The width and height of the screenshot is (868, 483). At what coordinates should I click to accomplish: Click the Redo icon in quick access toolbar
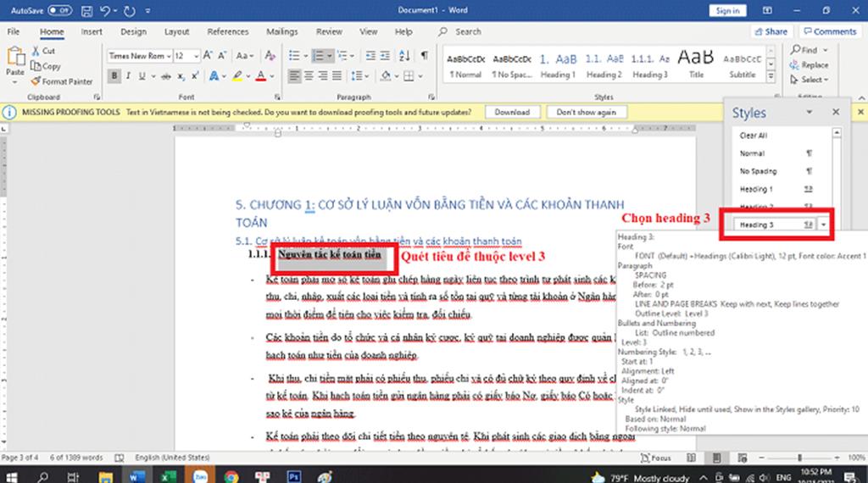point(130,10)
